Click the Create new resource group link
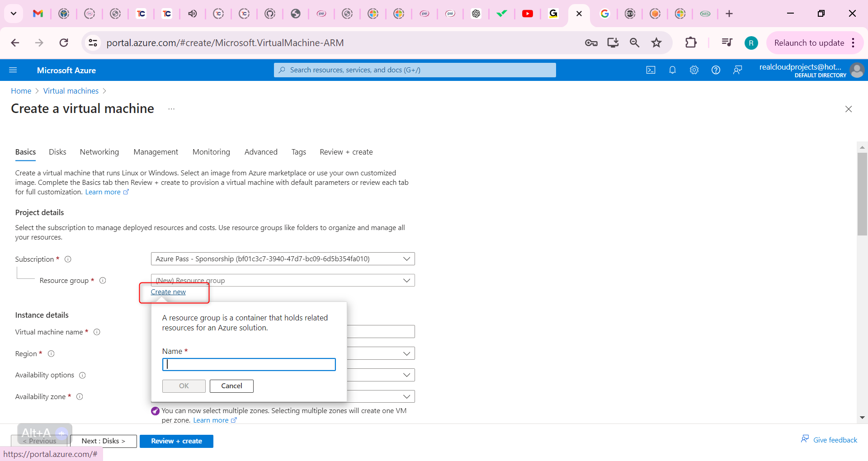The width and height of the screenshot is (868, 461). [x=168, y=292]
